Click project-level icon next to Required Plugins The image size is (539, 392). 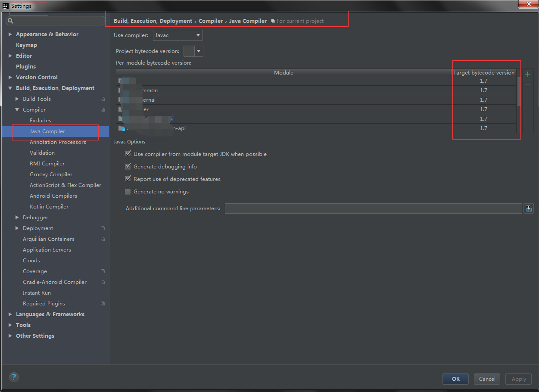[x=103, y=304]
